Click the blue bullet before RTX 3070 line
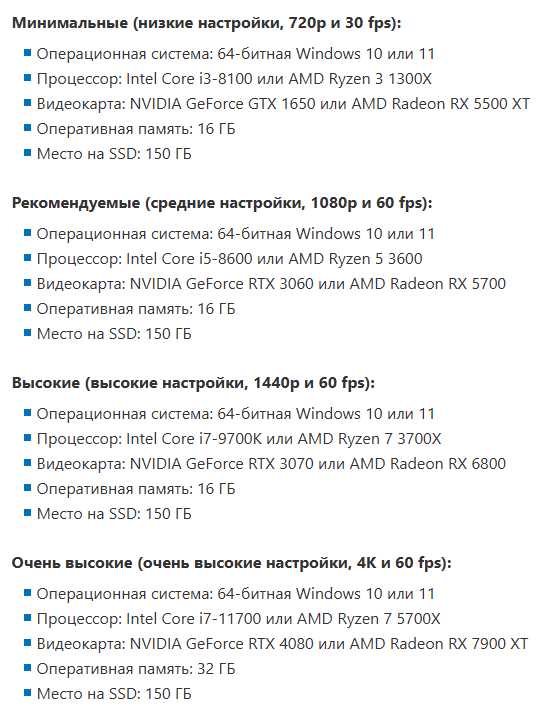 (27, 463)
